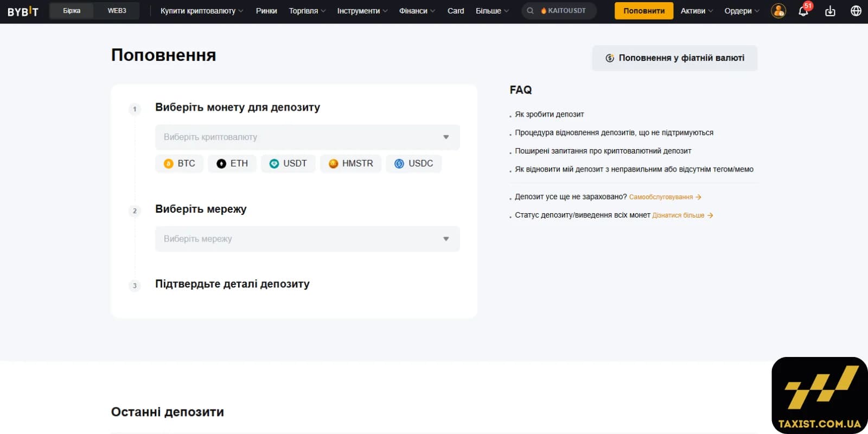Expand the Активи menu
Image resolution: width=868 pixels, height=434 pixels.
697,11
